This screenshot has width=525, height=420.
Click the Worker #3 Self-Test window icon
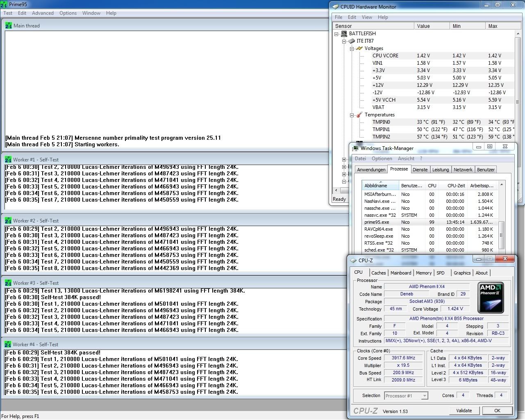point(8,283)
